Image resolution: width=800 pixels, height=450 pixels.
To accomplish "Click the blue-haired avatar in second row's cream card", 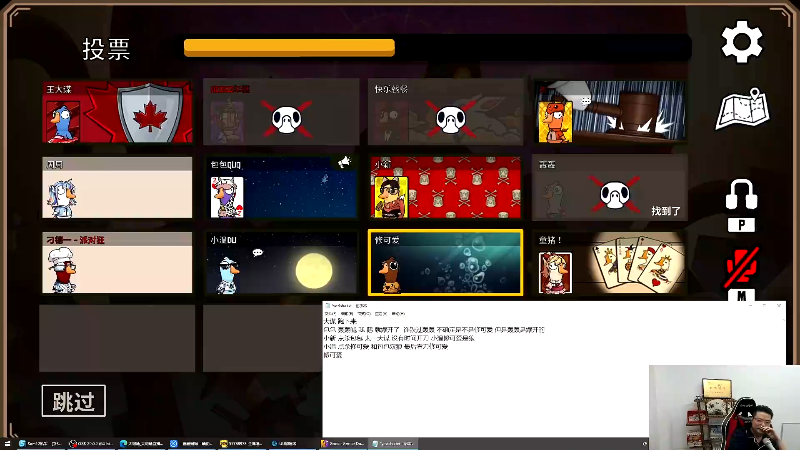I will [62, 196].
